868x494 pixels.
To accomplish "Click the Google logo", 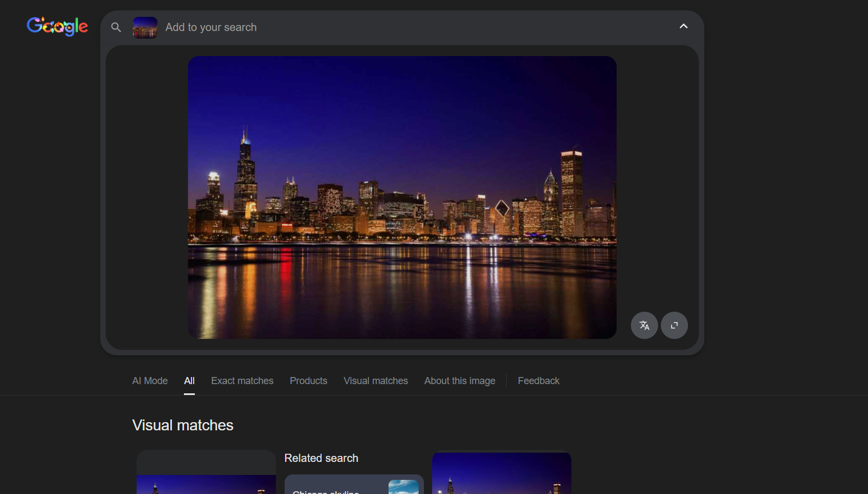I will click(57, 26).
